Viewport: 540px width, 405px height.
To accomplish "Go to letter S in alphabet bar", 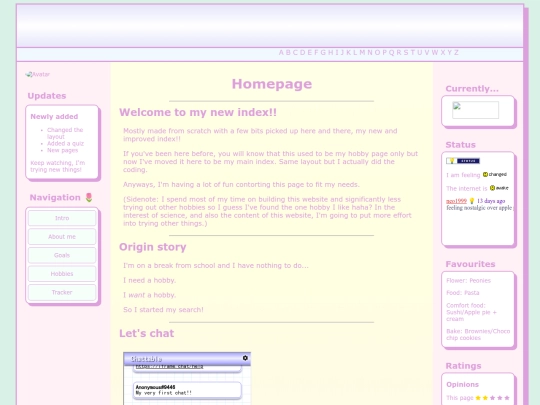I will click(406, 52).
